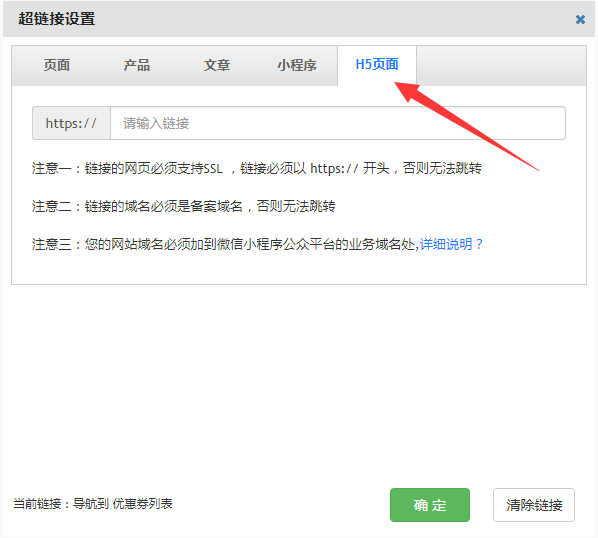Image resolution: width=598 pixels, height=538 pixels.
Task: Click the red arrow annotation
Action: pyautogui.click(x=466, y=126)
